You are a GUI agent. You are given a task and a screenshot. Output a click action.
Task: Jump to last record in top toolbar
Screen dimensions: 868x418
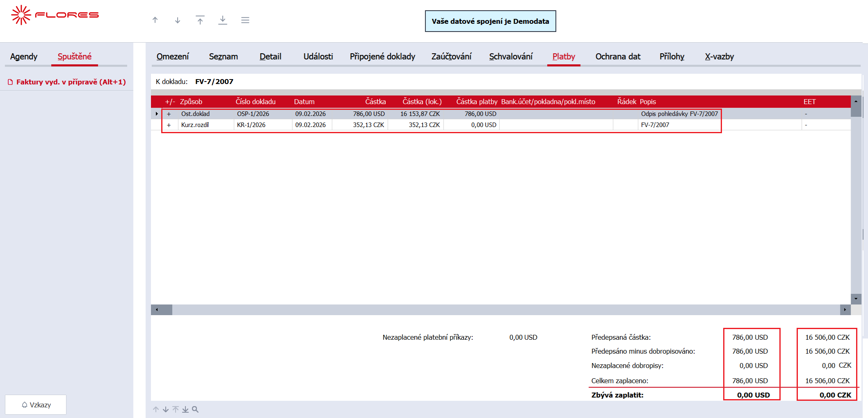223,20
